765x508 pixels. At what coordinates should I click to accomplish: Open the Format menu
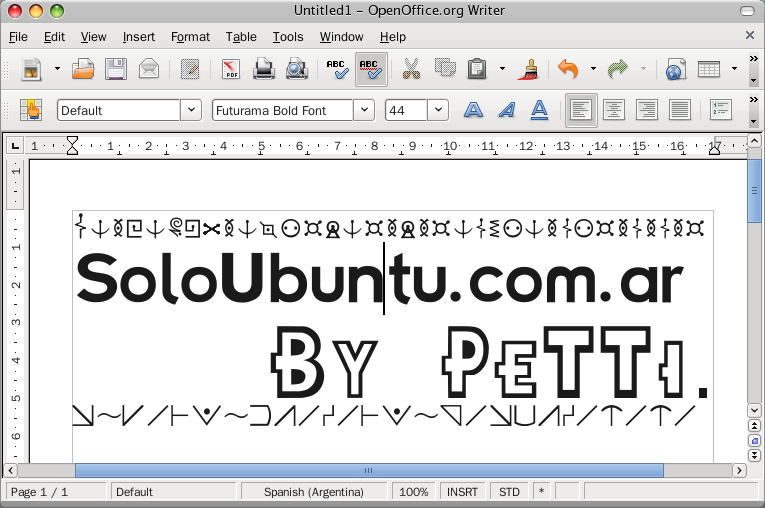point(190,37)
